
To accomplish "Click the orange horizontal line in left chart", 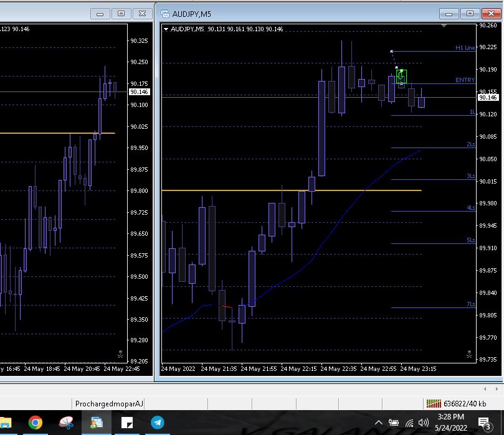I will click(x=57, y=133).
